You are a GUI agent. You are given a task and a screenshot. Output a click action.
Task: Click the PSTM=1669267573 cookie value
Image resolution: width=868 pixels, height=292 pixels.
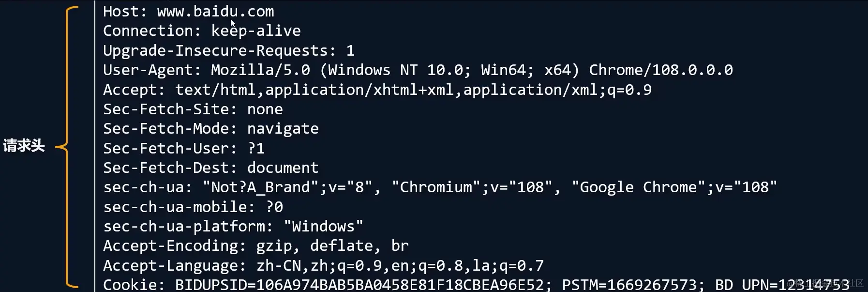(x=629, y=285)
